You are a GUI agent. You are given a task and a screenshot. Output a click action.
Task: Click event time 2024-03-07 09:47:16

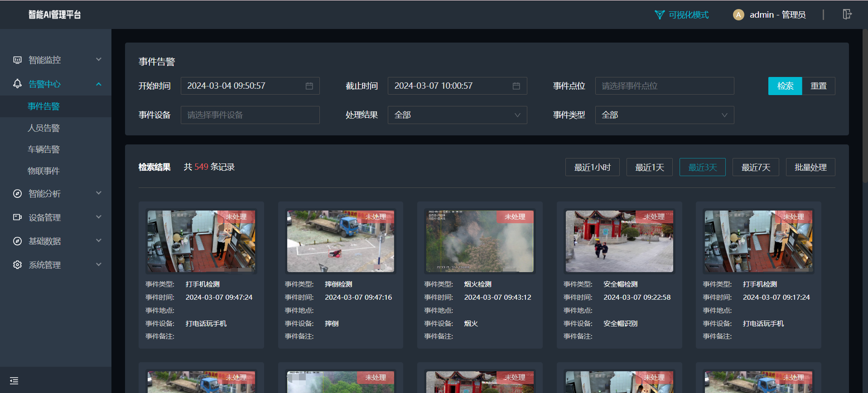[358, 297]
